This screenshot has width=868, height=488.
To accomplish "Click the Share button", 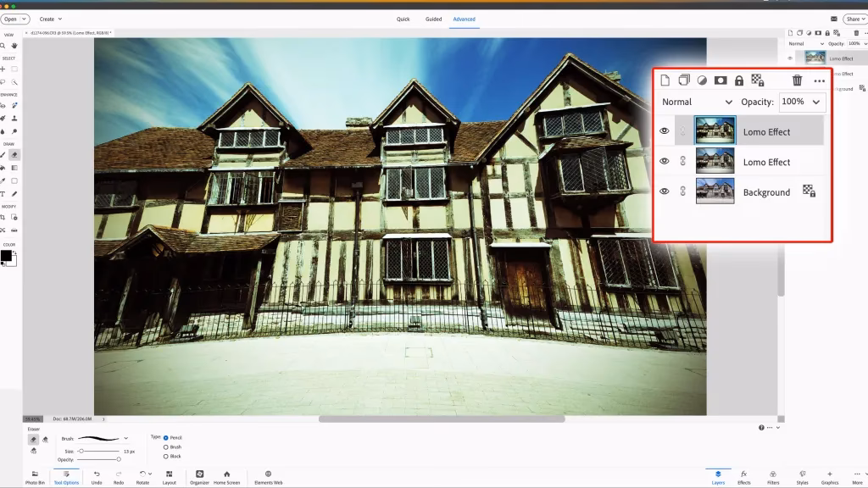I will click(x=854, y=18).
